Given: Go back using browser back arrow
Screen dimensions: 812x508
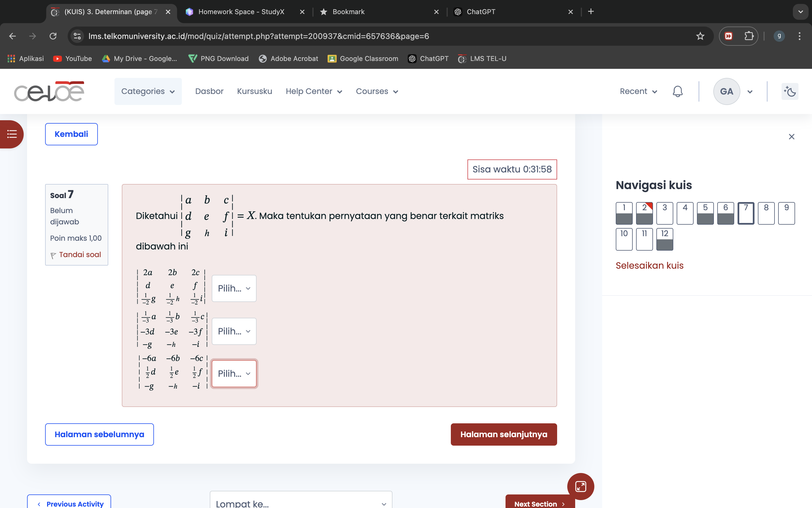Looking at the screenshot, I should click(x=12, y=36).
